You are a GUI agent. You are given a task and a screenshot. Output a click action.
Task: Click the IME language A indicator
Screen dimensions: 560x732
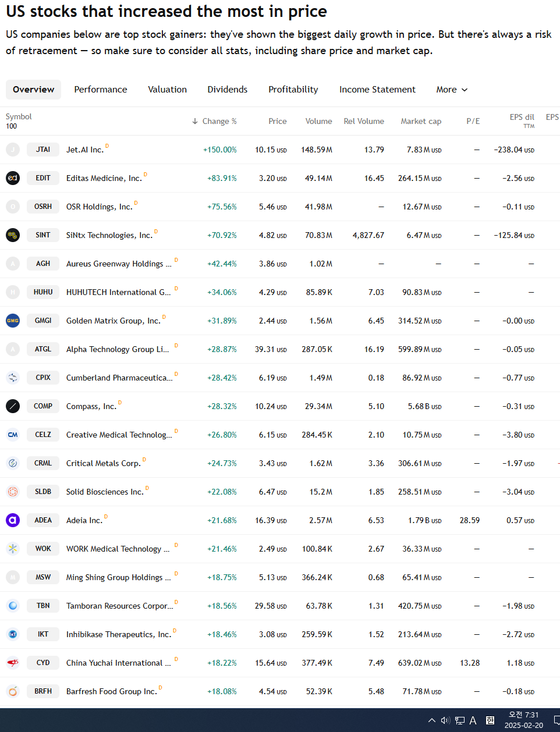tap(473, 720)
